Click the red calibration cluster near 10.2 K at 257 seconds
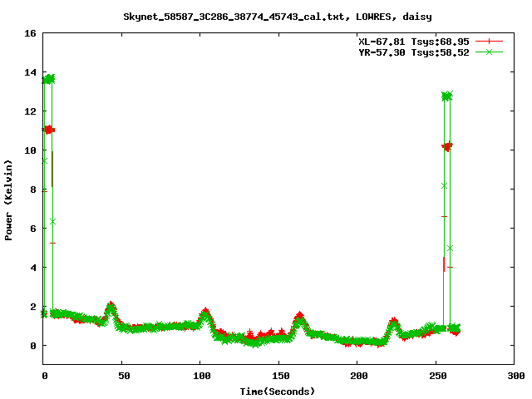The image size is (532, 399). pos(447,146)
